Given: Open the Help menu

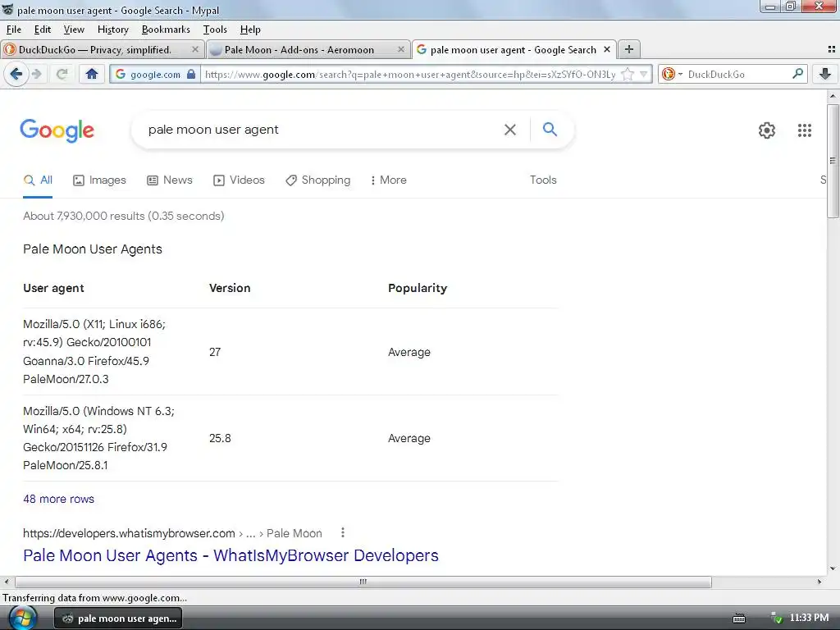Looking at the screenshot, I should pos(250,30).
